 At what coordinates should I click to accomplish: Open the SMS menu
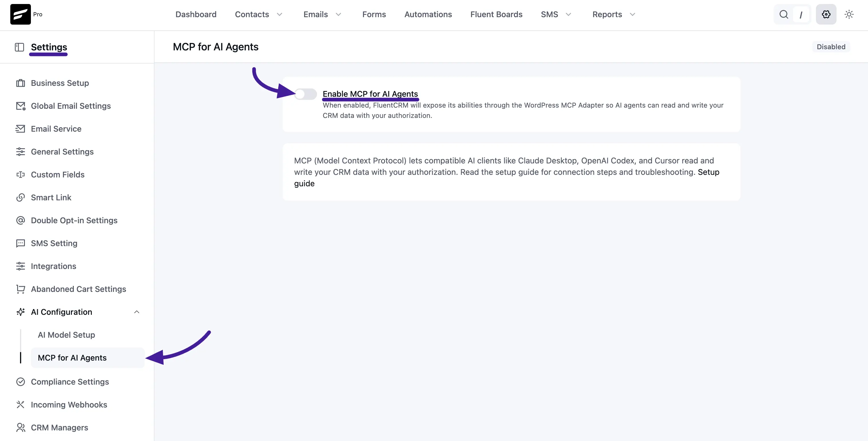click(x=549, y=15)
